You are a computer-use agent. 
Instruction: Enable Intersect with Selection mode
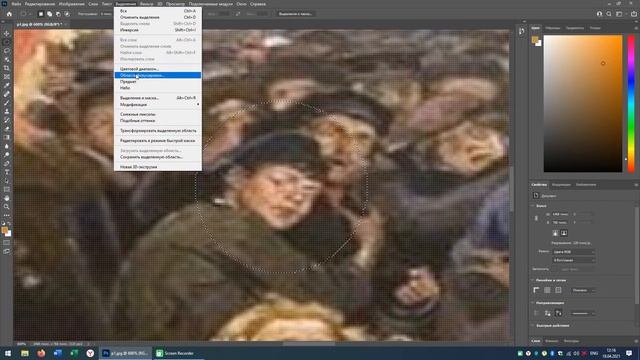(x=67, y=14)
